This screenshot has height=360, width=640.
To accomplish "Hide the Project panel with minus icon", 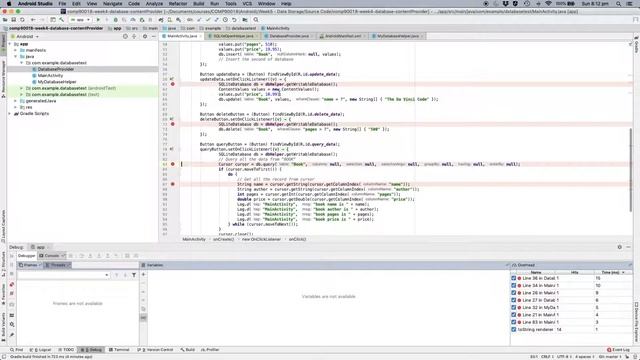I will (153, 36).
